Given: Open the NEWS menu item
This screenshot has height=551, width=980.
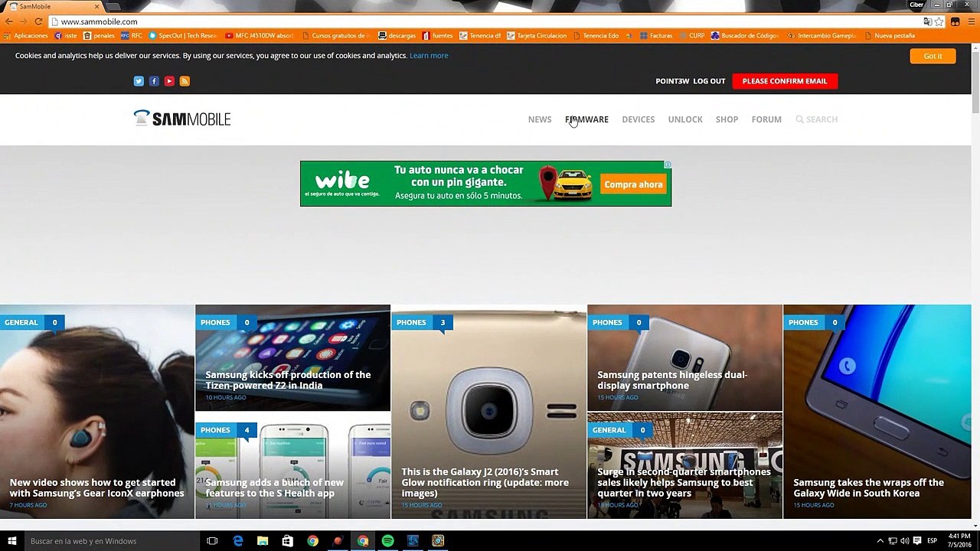Looking at the screenshot, I should (x=540, y=119).
